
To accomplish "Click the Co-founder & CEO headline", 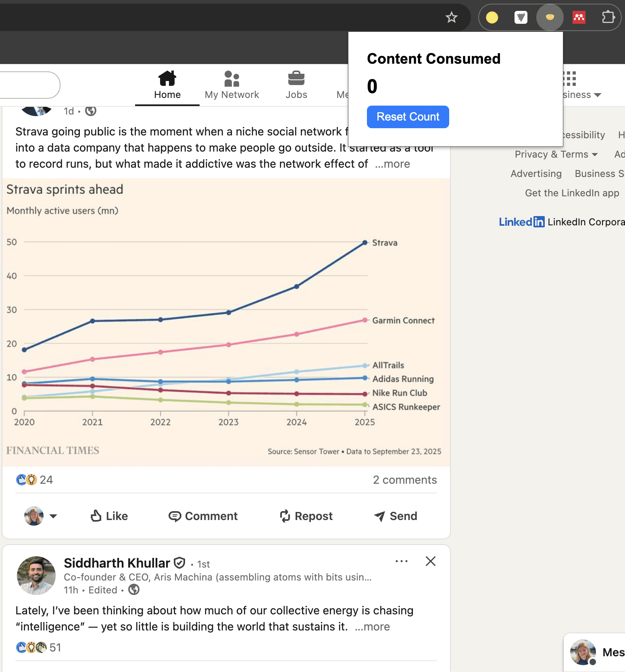I will pos(218,577).
